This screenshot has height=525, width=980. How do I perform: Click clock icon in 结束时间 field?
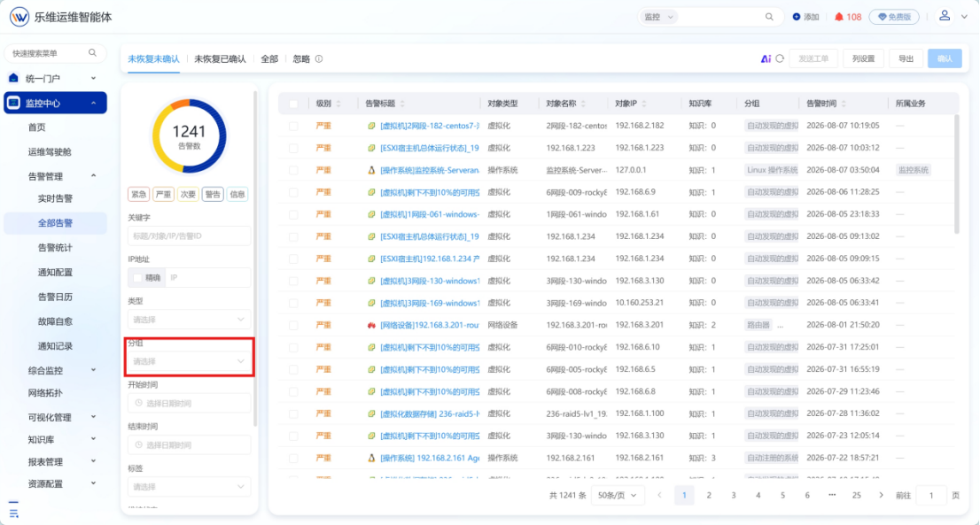tap(139, 445)
